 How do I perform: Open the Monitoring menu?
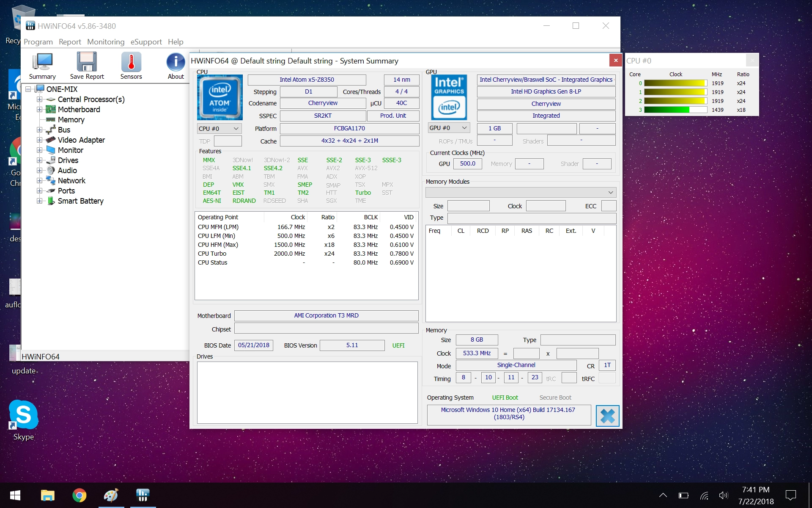coord(106,42)
